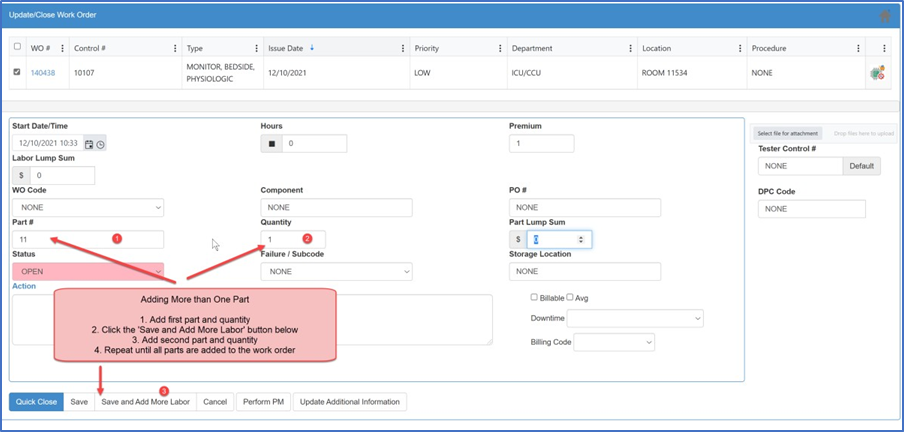The height and width of the screenshot is (432, 904).
Task: Enable the Billable checkbox
Action: [x=534, y=297]
